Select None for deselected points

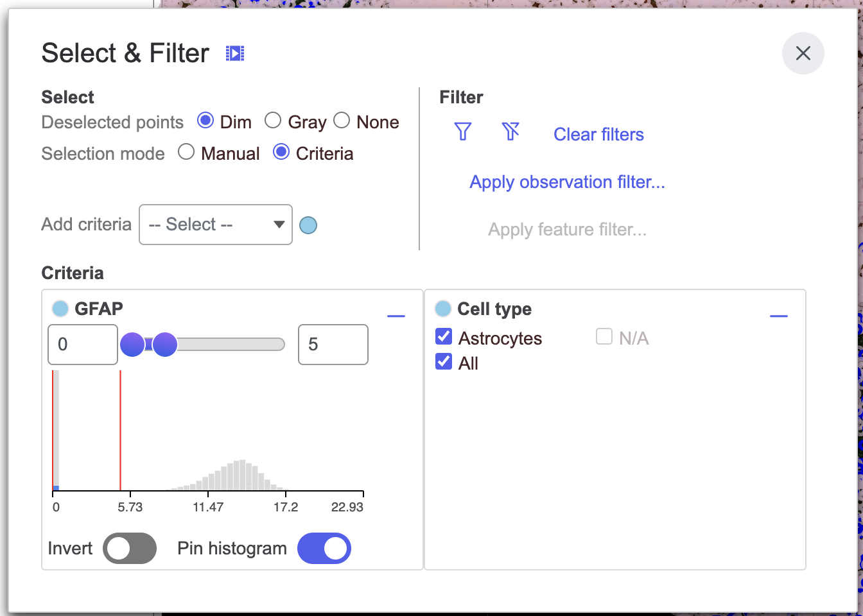pyautogui.click(x=342, y=121)
